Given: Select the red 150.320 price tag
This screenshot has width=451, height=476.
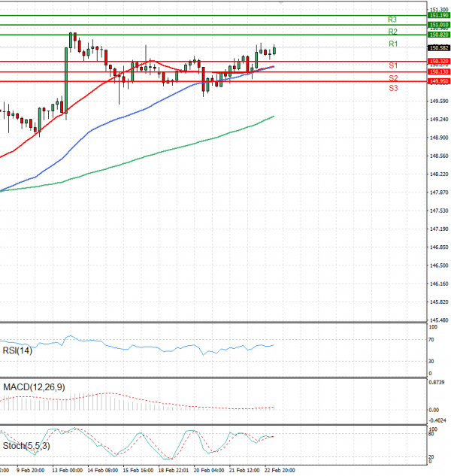Looking at the screenshot, I should coord(439,62).
